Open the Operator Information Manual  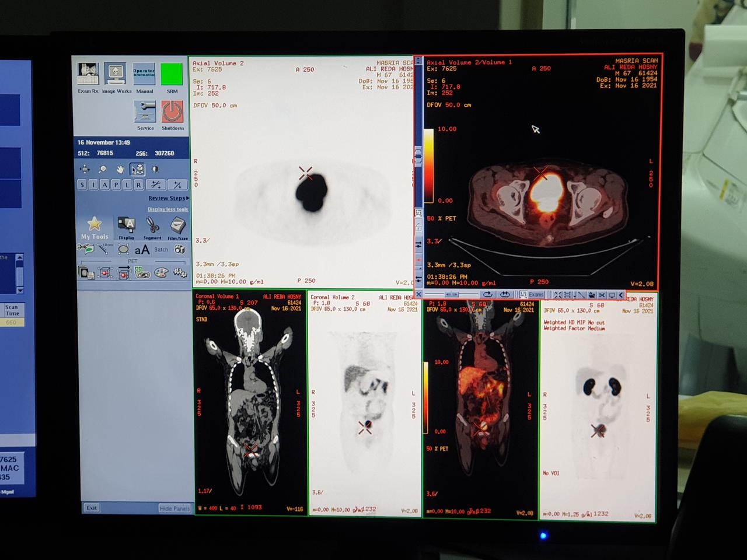click(144, 74)
